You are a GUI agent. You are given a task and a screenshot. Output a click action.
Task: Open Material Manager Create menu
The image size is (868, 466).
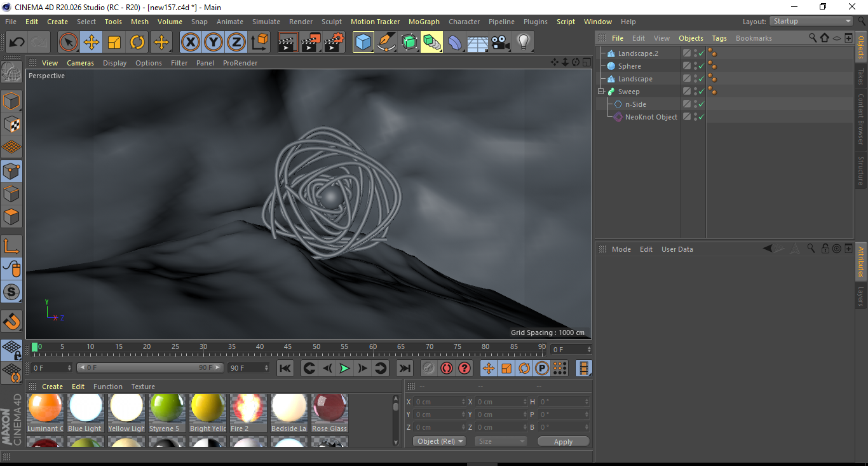tap(52, 387)
